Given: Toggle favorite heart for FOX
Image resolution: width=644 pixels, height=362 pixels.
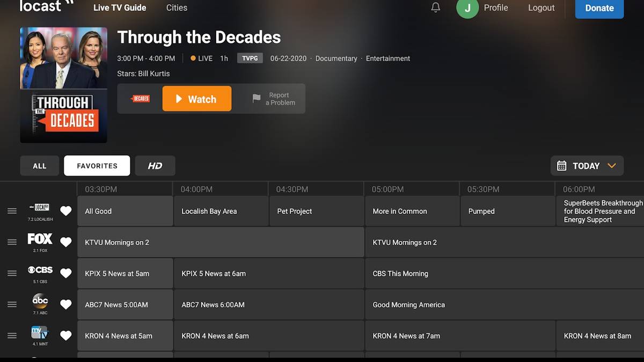Looking at the screenshot, I should (x=65, y=242).
